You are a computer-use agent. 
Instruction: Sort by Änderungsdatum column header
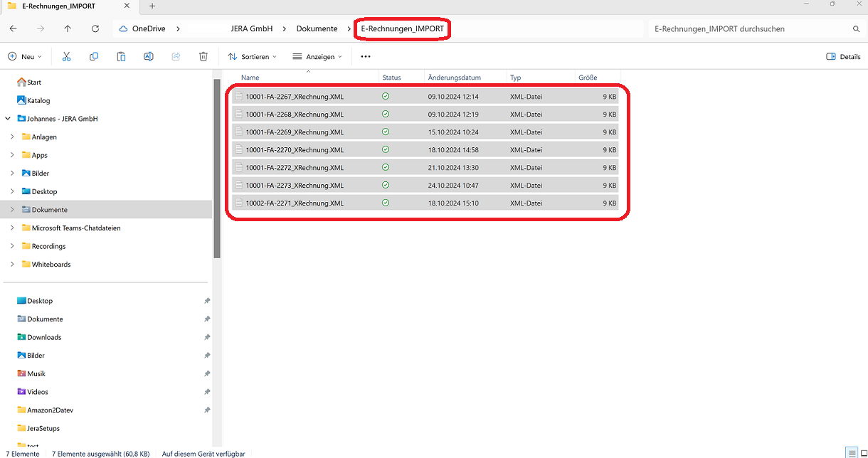454,78
